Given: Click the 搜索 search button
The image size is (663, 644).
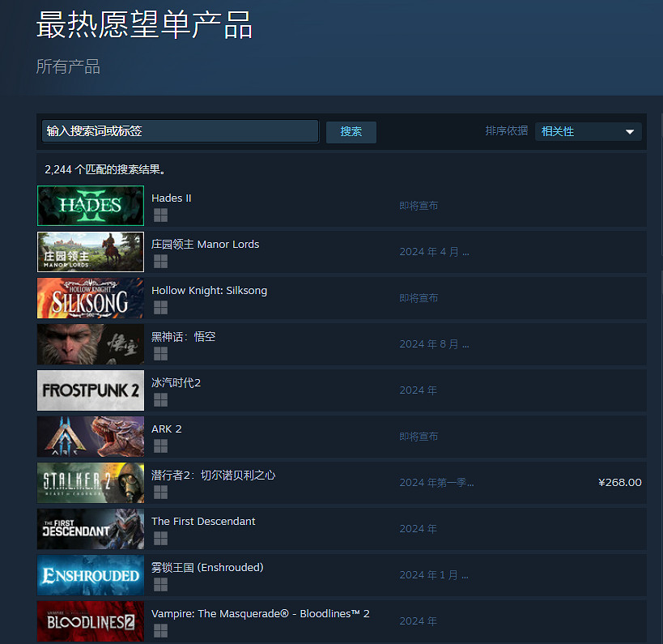Looking at the screenshot, I should pos(351,130).
